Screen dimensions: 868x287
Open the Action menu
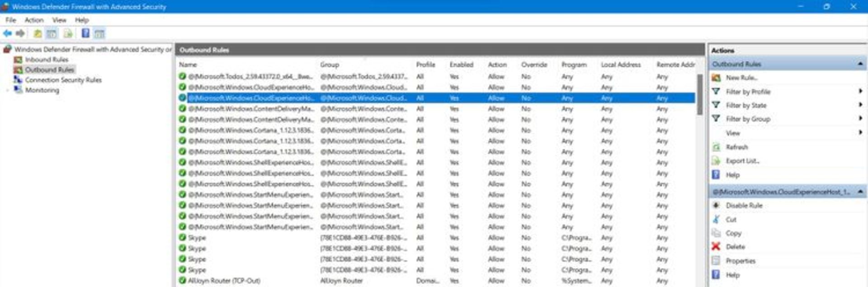[34, 20]
